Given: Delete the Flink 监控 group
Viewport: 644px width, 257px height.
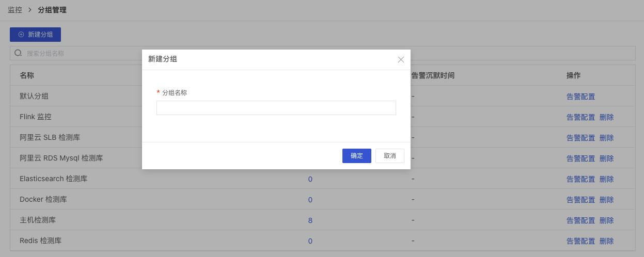Looking at the screenshot, I should tap(606, 117).
